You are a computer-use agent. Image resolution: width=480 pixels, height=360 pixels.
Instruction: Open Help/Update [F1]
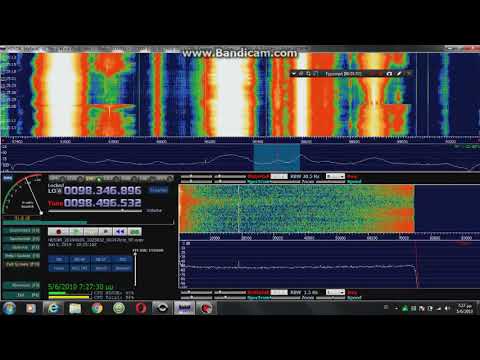tap(22, 256)
